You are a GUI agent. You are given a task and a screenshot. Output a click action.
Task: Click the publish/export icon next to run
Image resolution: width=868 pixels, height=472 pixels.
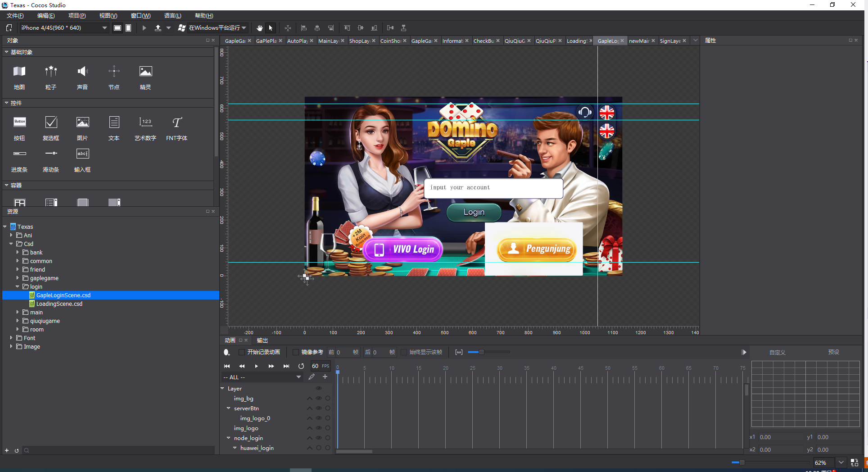click(x=159, y=27)
